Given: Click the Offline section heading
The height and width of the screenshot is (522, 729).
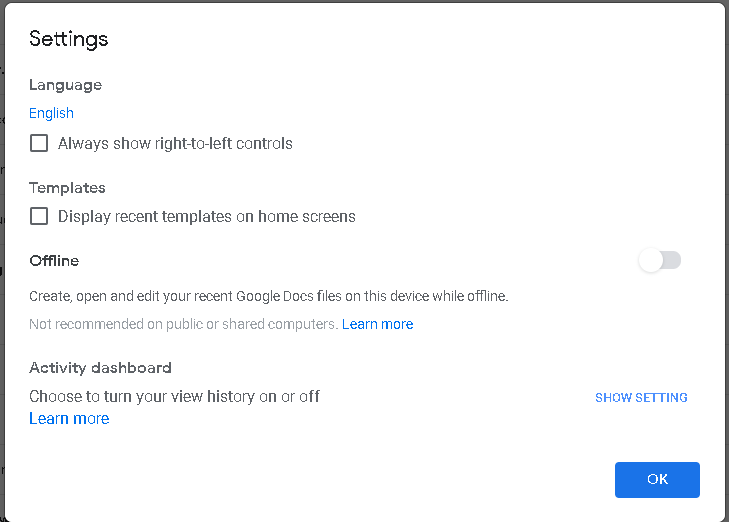Looking at the screenshot, I should tap(54, 261).
